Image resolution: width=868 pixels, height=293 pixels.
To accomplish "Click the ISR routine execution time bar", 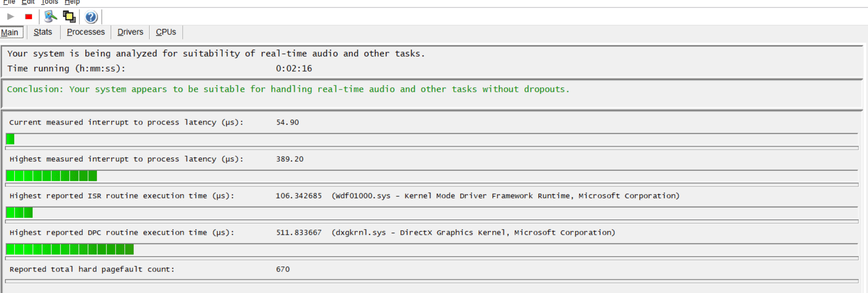I will pos(19,212).
